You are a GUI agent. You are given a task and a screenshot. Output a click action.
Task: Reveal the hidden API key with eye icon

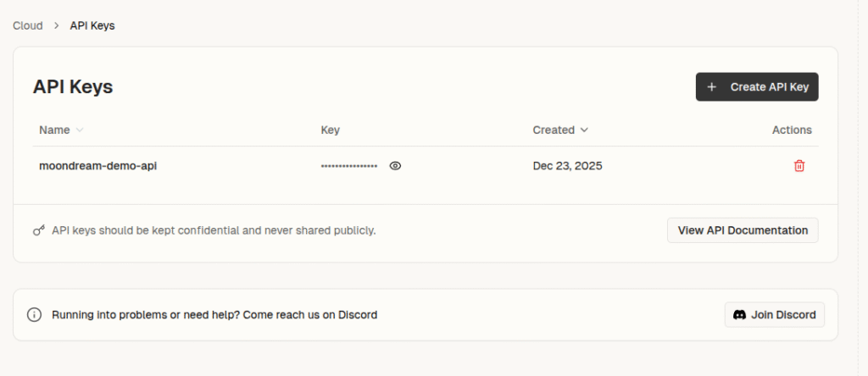[x=395, y=166]
